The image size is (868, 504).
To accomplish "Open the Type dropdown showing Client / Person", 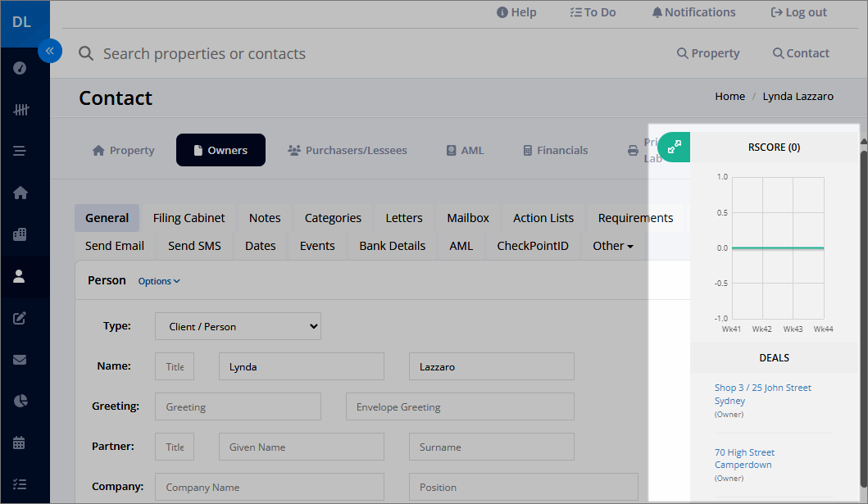I will pos(238,326).
